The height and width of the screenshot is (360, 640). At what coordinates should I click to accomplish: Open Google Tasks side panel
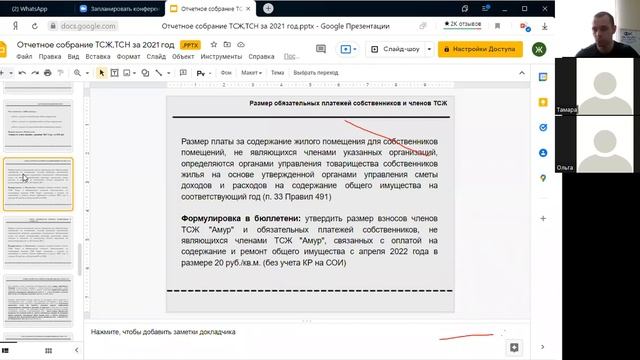point(543,128)
